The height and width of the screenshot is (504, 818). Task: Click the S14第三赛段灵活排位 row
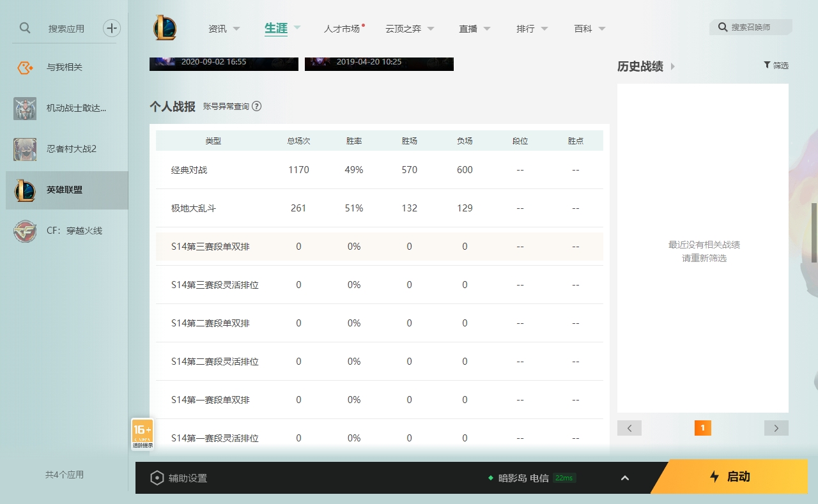(x=380, y=285)
